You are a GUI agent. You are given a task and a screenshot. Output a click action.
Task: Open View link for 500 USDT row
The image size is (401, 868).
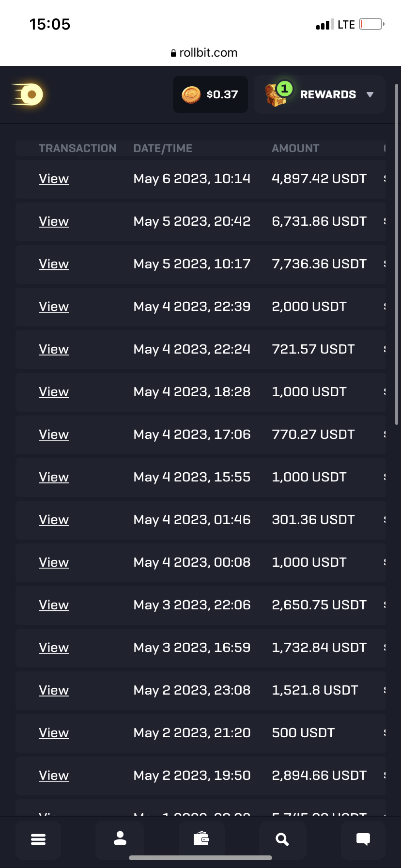pos(54,733)
